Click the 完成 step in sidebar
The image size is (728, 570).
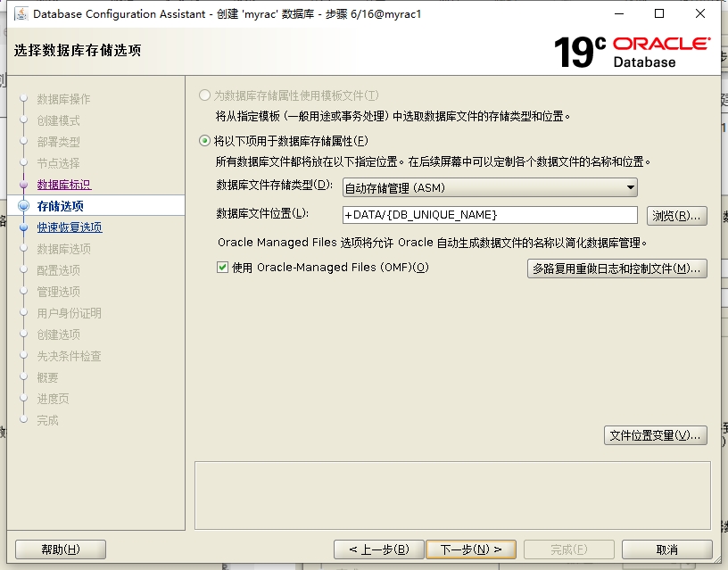click(x=48, y=420)
